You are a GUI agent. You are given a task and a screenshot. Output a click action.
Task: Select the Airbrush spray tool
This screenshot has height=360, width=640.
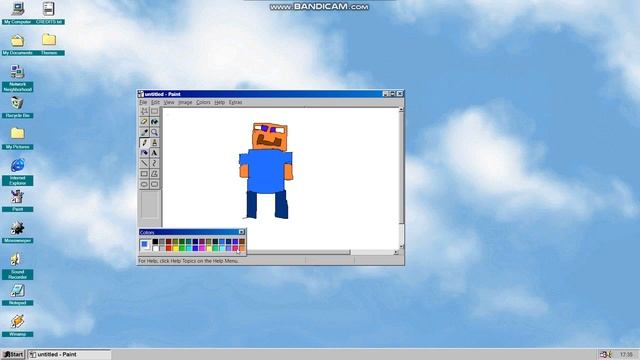coord(144,153)
